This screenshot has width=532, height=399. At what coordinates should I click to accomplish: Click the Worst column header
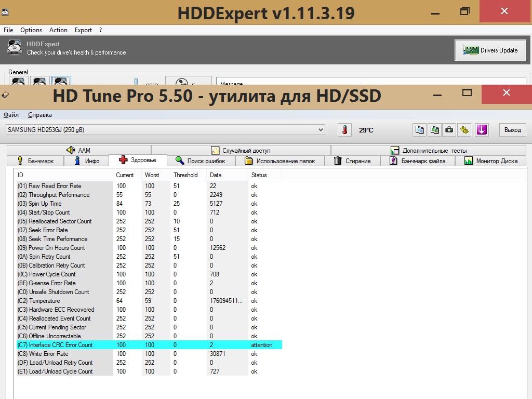pos(156,175)
